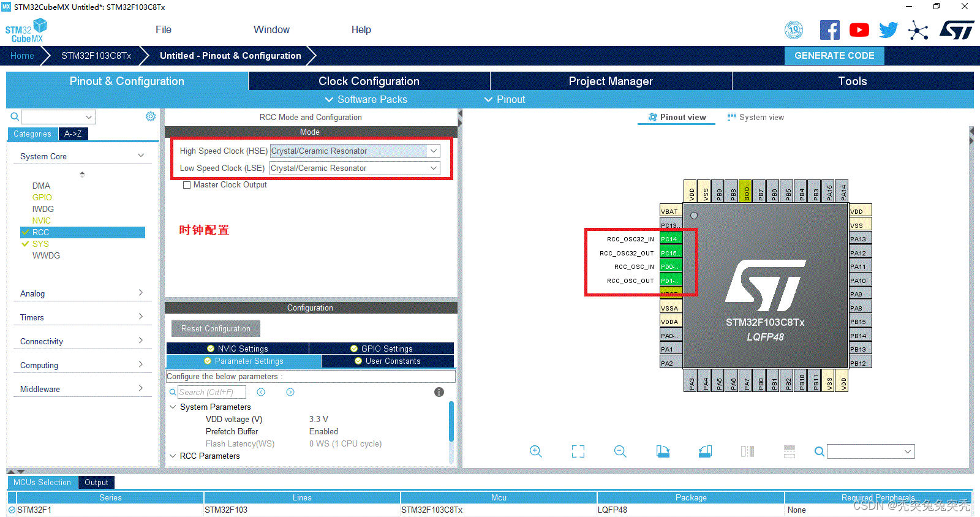Open the pin search combo box

(870, 451)
